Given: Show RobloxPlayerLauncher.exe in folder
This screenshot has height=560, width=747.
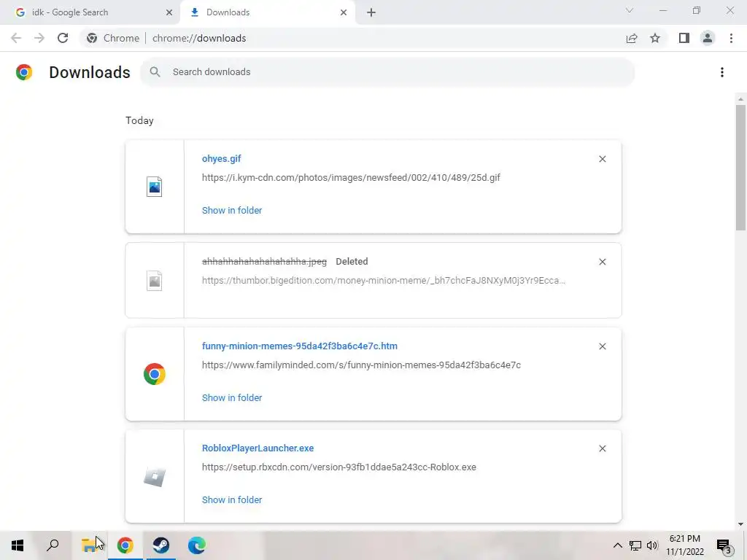Looking at the screenshot, I should 232,500.
